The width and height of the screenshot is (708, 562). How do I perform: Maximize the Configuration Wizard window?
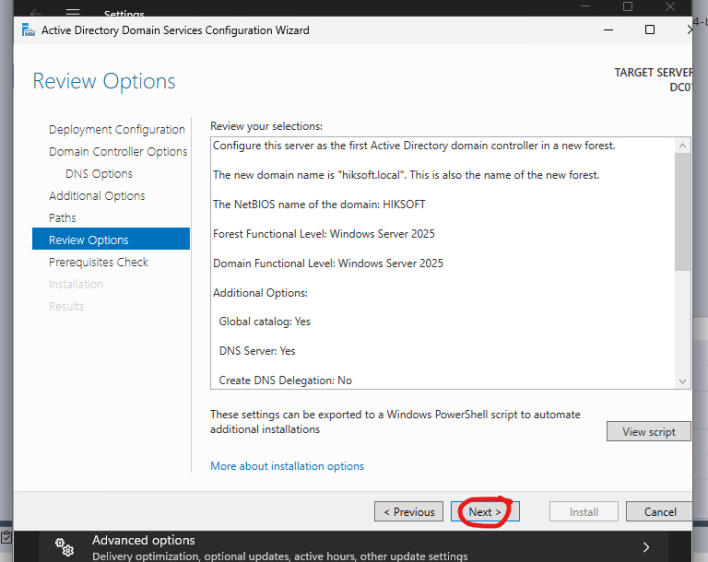[650, 30]
